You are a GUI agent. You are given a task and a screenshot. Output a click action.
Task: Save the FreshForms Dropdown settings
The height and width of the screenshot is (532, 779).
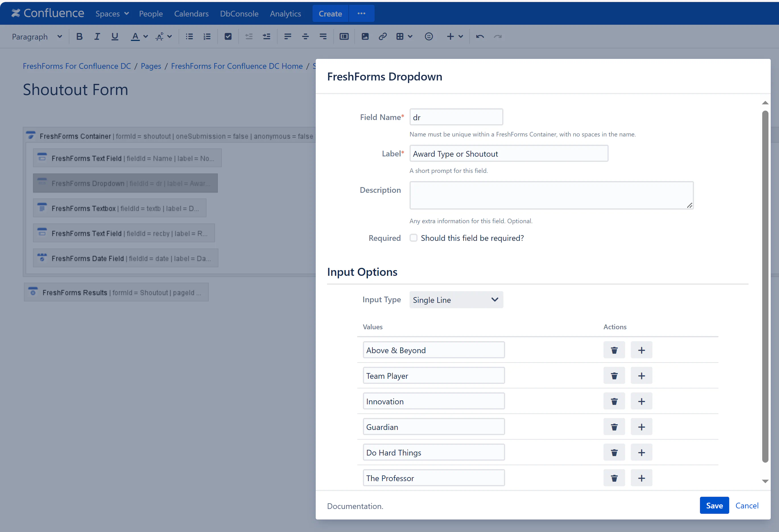point(714,506)
